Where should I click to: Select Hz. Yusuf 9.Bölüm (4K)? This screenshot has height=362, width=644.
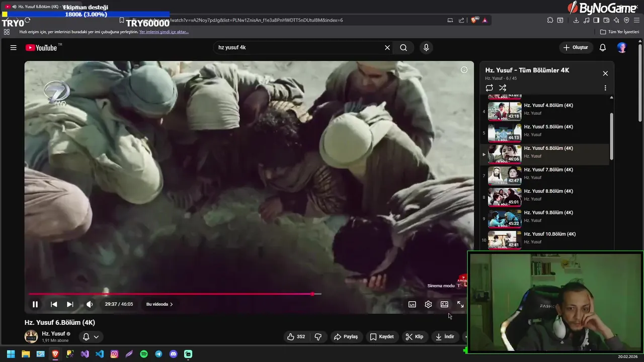point(545,219)
